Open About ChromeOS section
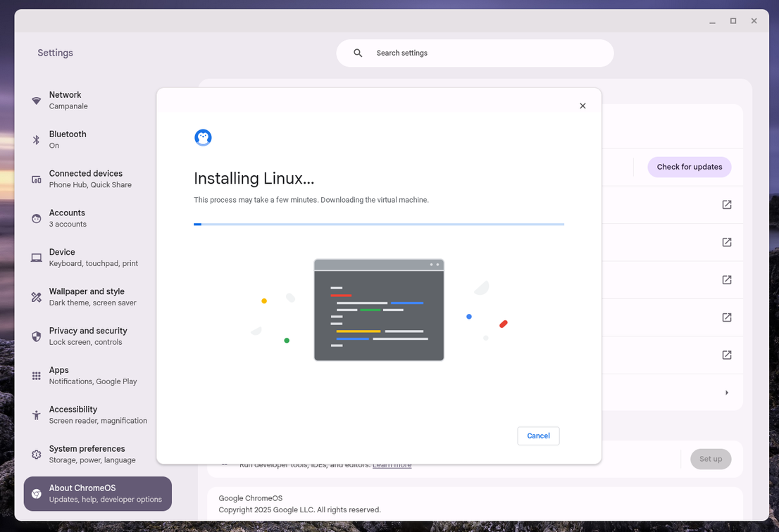 coord(97,494)
